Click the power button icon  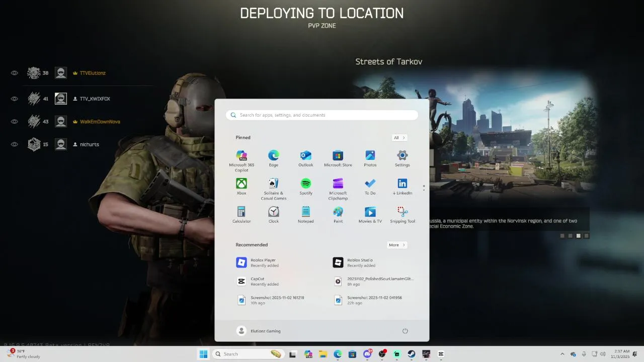(x=405, y=331)
